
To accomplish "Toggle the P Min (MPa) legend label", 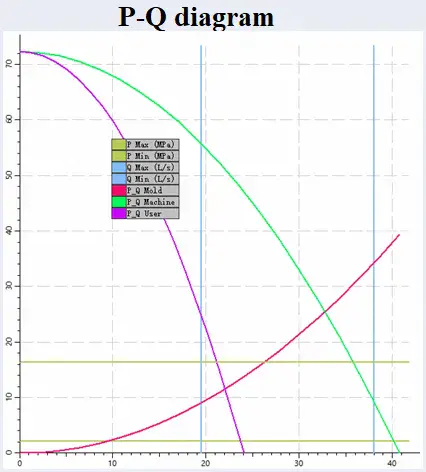I will click(x=151, y=156).
